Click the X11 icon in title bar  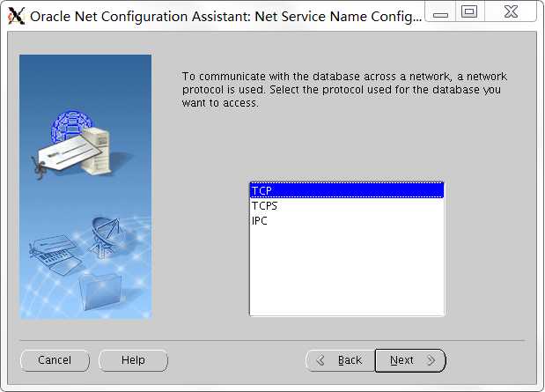[x=17, y=16]
